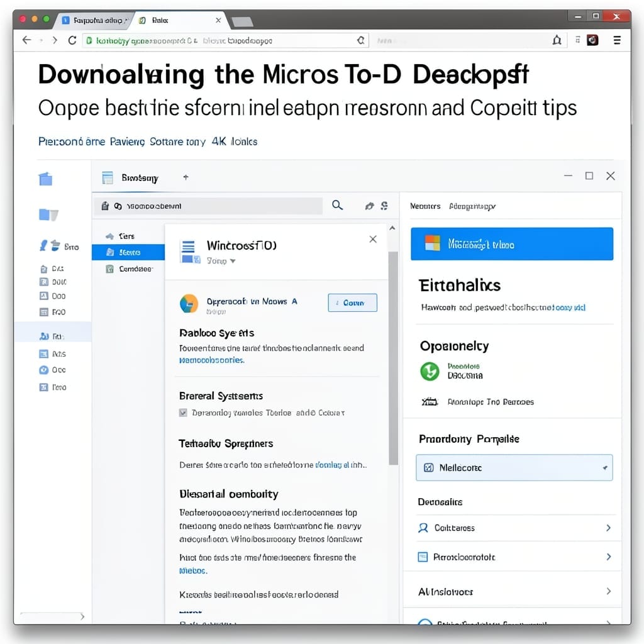This screenshot has height=644, width=644.
Task: Follow the 'Memocobsoories.' link
Action: click(x=211, y=360)
